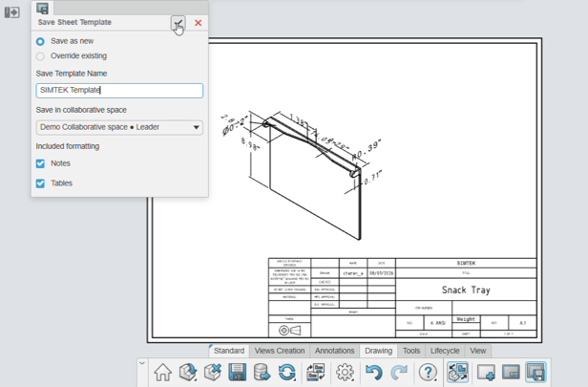Click the Weight cell in title block

466,319
